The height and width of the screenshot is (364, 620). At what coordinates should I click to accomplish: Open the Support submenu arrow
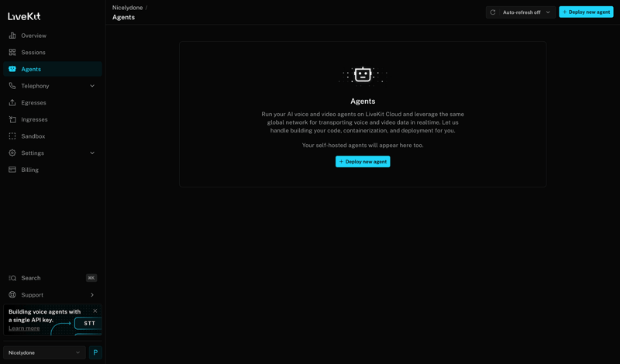click(92, 295)
